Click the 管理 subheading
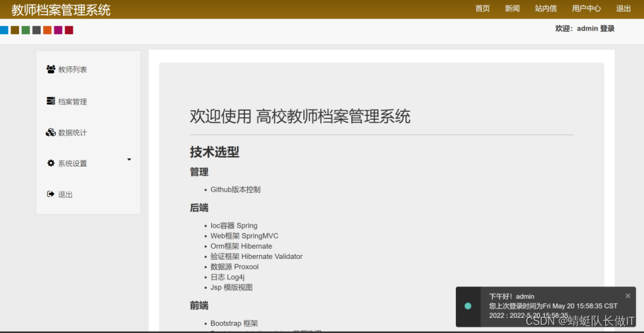 199,172
